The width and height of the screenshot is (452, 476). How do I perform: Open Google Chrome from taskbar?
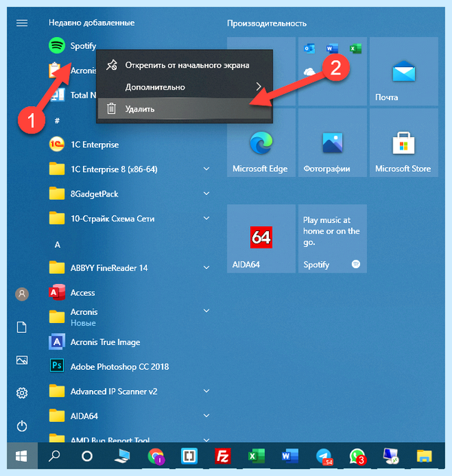(x=156, y=456)
